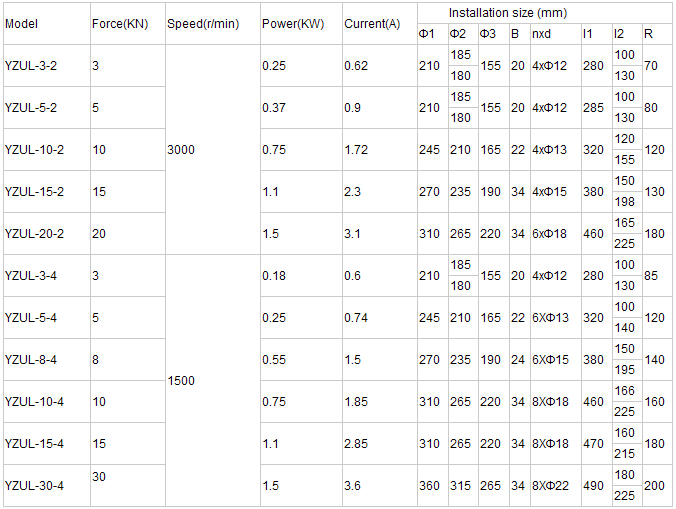The width and height of the screenshot is (676, 509).
Task: Select the Force(KN) column header
Action: [x=120, y=23]
